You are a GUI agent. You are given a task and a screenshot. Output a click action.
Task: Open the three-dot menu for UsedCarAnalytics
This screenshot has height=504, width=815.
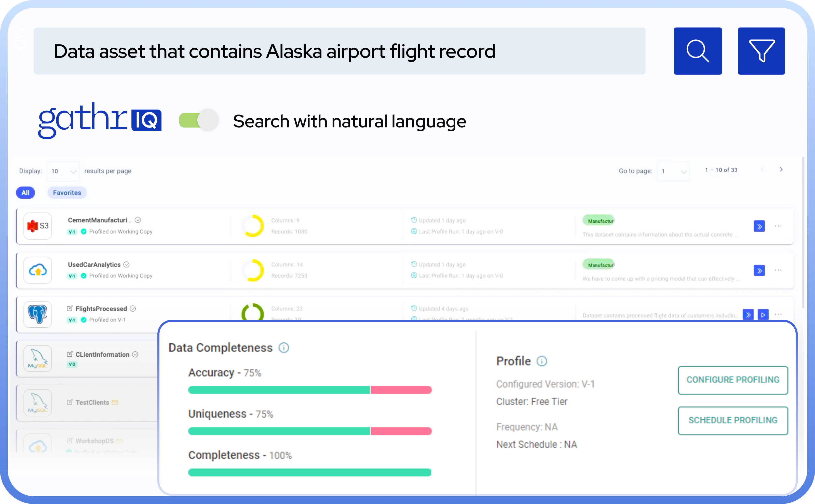(778, 270)
